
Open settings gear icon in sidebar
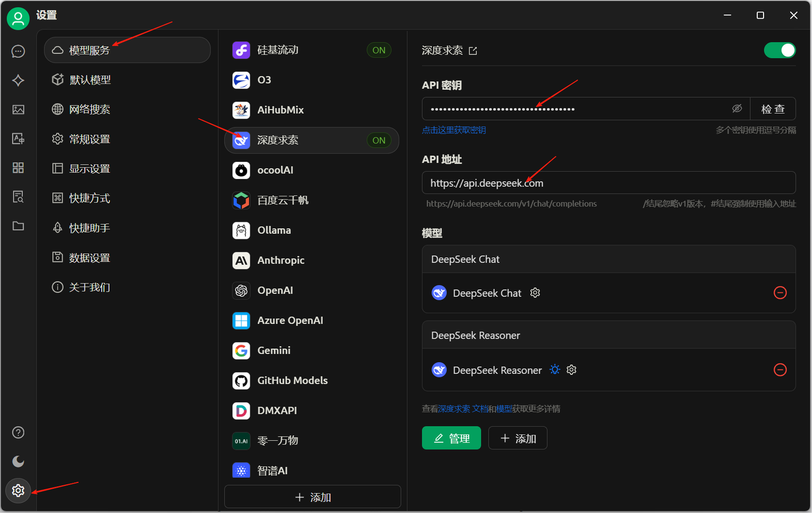(18, 490)
